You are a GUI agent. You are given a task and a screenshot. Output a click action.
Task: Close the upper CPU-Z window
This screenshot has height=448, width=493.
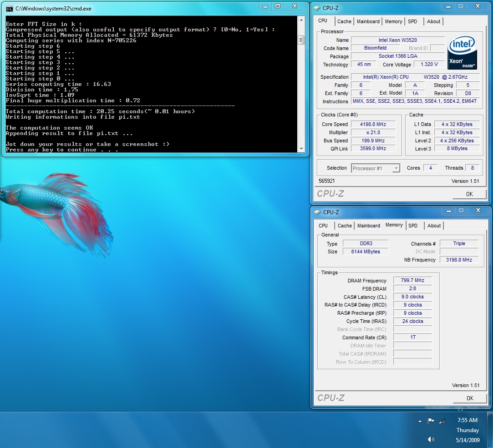coord(478,6)
